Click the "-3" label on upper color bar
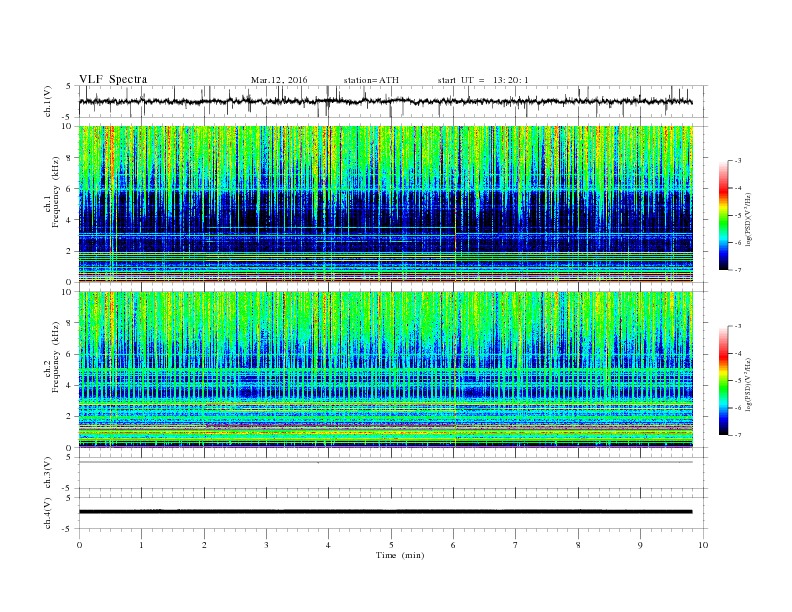792x612 pixels. point(737,161)
